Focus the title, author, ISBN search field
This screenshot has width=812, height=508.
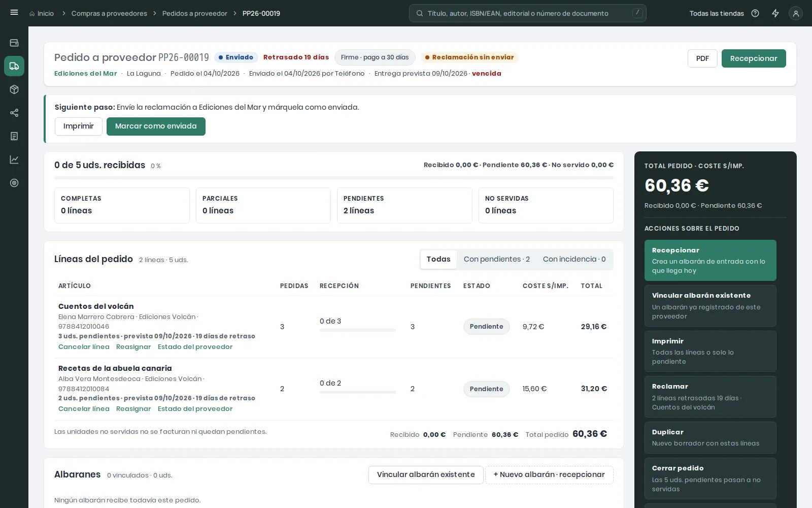pos(528,13)
